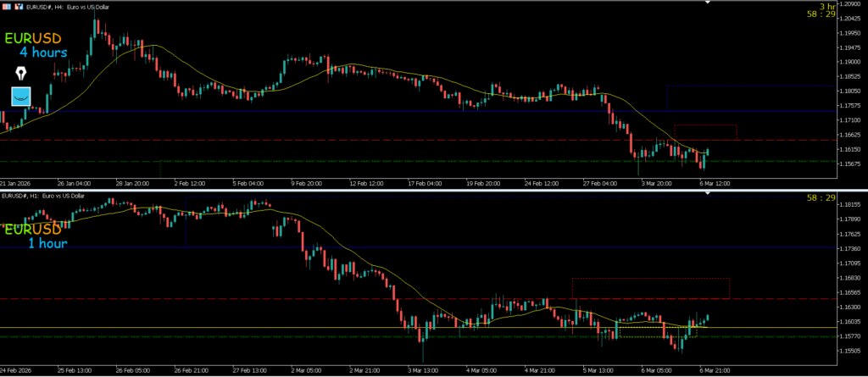
Task: Click the candlestick icon in H4 chart header
Action: pos(19,6)
